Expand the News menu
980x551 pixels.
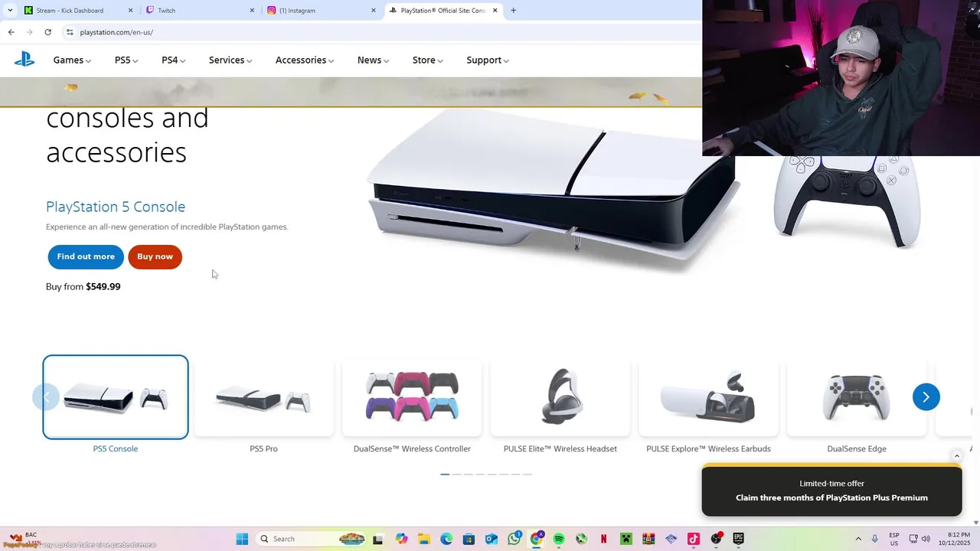coord(373,60)
